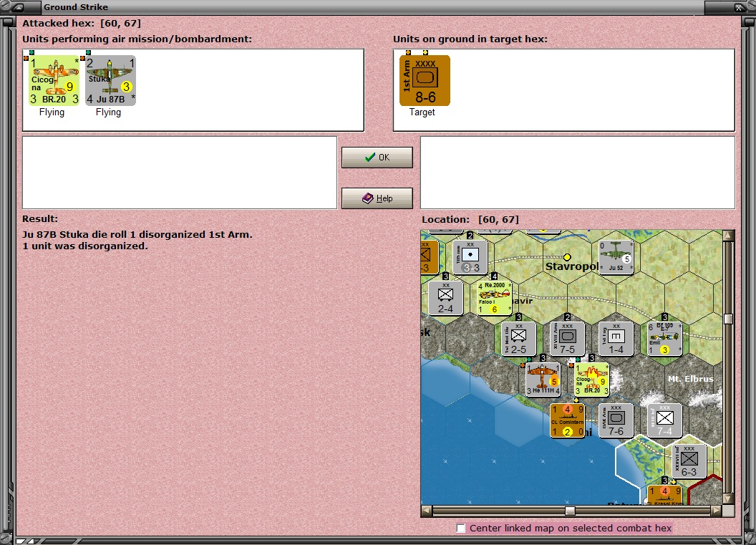756x545 pixels.
Task: Click the BR.20 Cicogna counter on the map
Action: [591, 380]
